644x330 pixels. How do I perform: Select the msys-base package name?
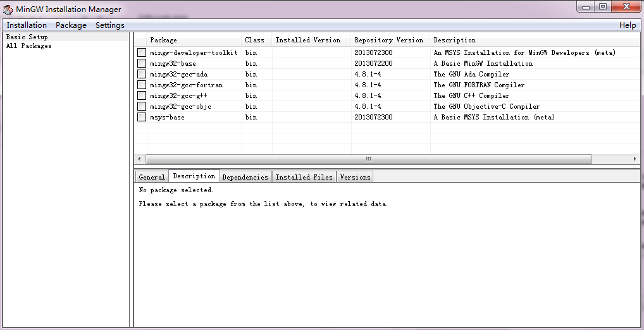click(167, 117)
